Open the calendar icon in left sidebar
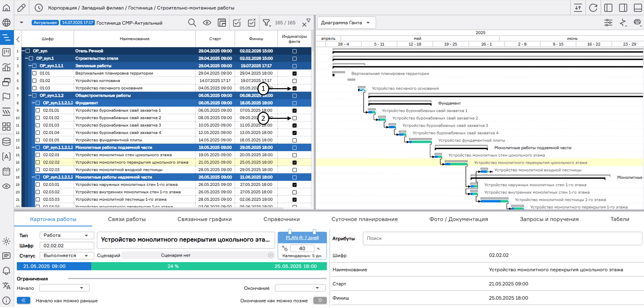The width and height of the screenshot is (644, 308). pos(6,171)
